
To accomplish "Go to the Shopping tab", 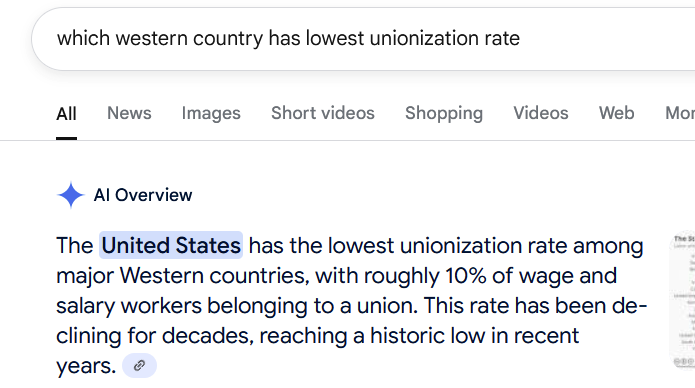I will [444, 113].
